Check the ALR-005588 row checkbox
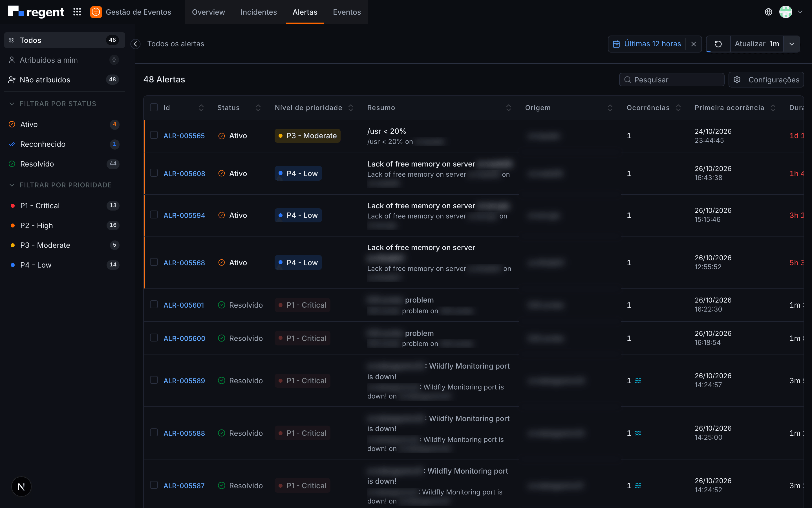The height and width of the screenshot is (508, 812). coord(154,433)
